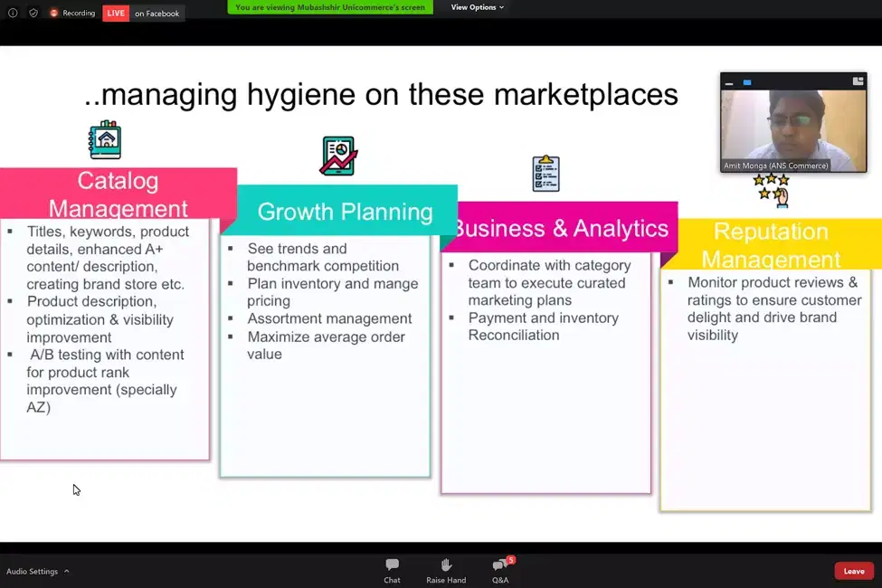Click the Reputation Management header
Image resolution: width=882 pixels, height=588 pixels.
[x=779, y=245]
